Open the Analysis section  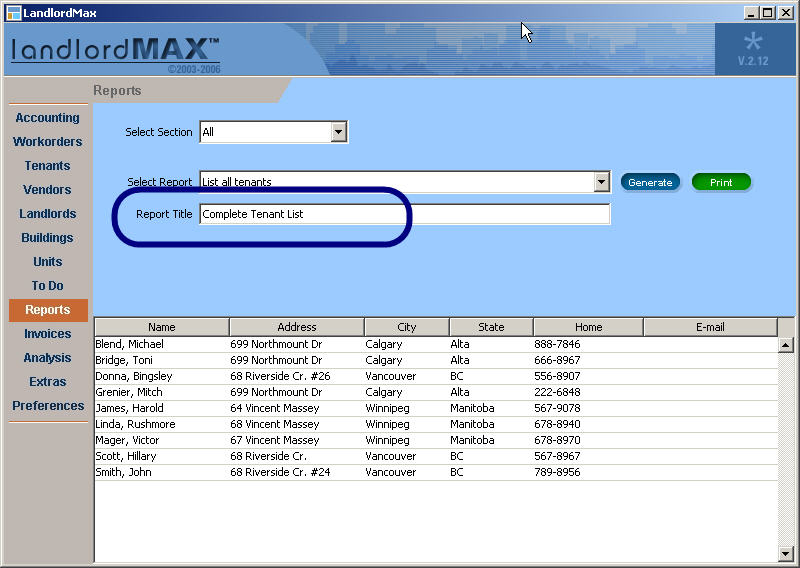click(x=47, y=358)
